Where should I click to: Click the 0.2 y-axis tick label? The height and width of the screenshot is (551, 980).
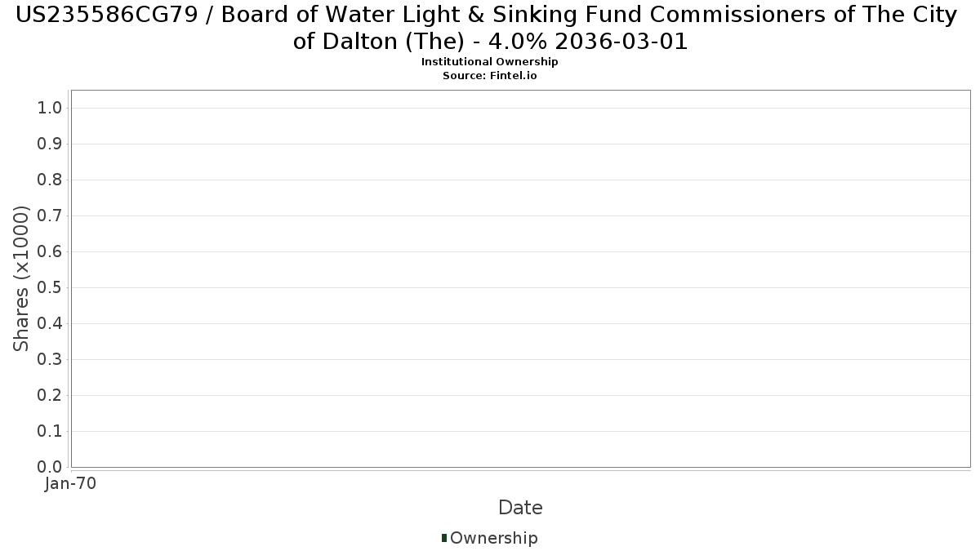click(50, 395)
